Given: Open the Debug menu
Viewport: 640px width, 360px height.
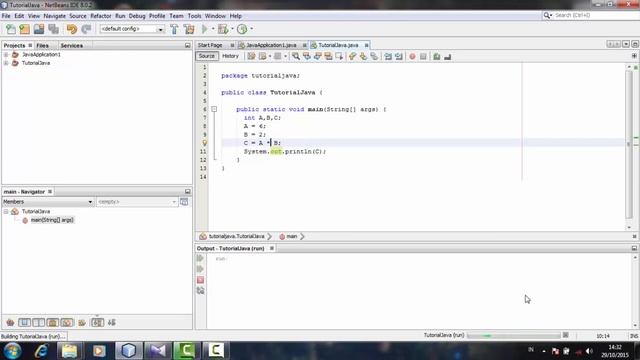Looking at the screenshot, I should (137, 16).
